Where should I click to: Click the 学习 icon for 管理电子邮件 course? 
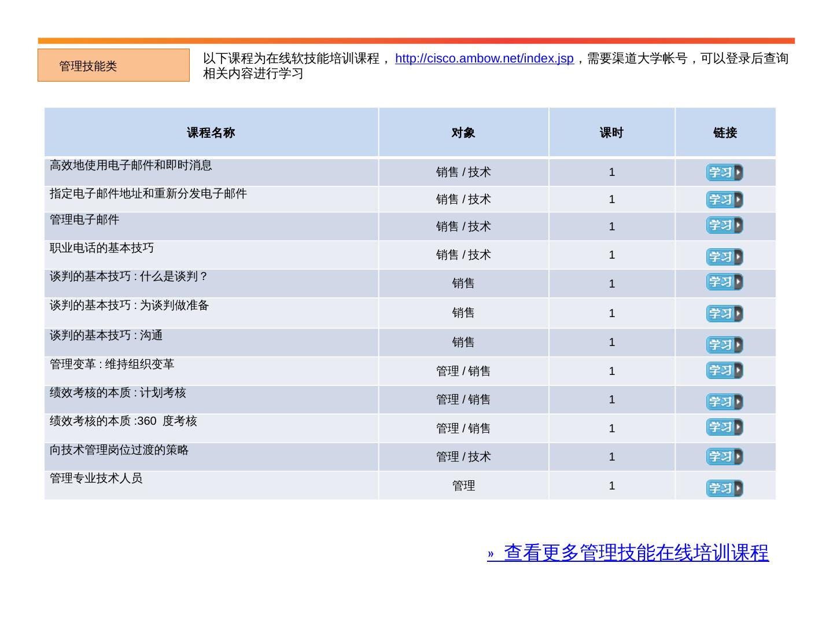tap(724, 225)
